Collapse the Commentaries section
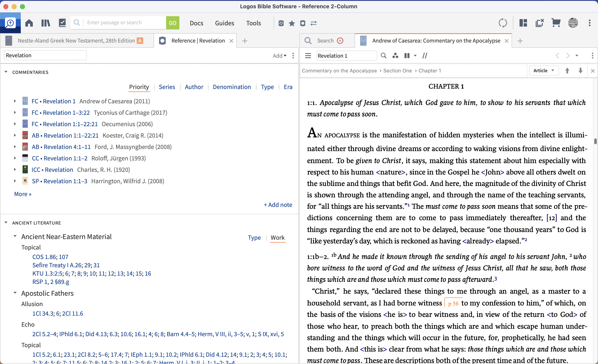 6,72
